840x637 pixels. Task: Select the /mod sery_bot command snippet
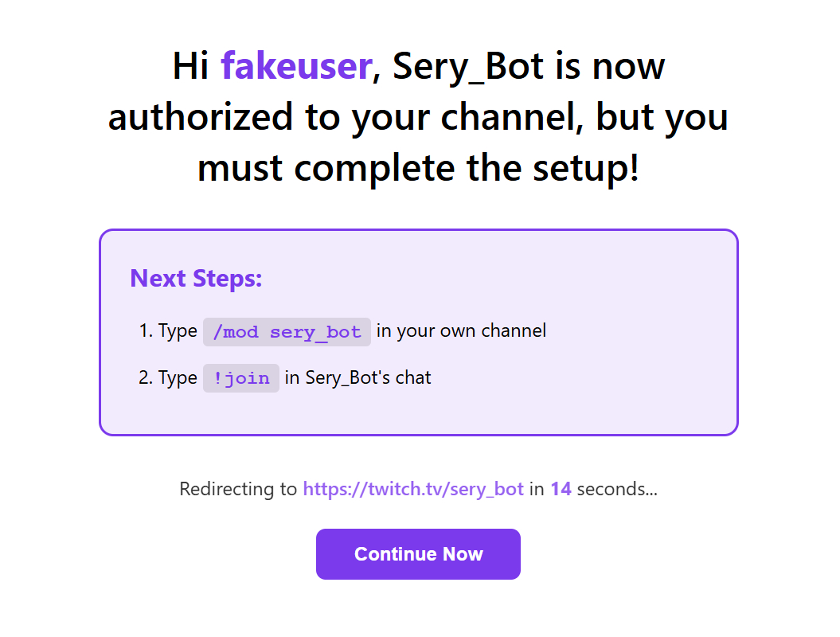[x=287, y=331]
